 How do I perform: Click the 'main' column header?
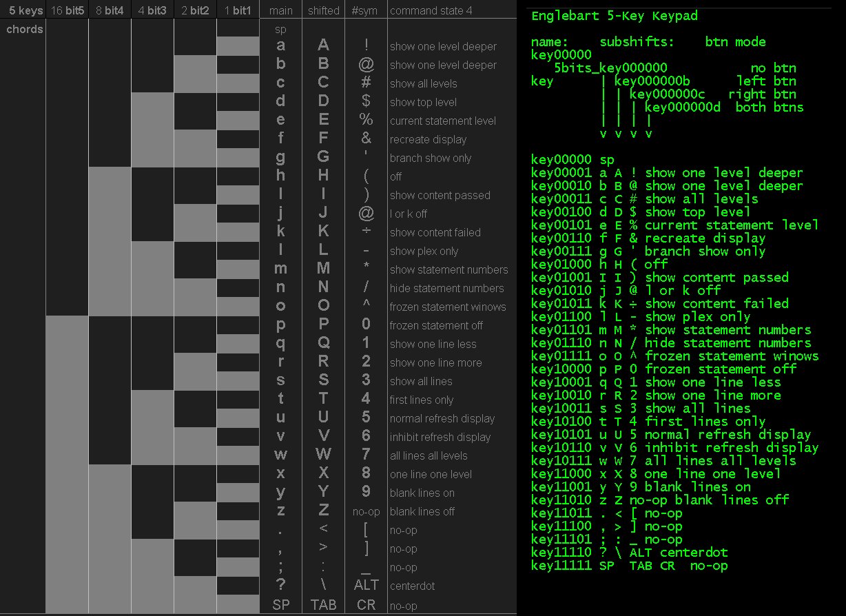[280, 10]
